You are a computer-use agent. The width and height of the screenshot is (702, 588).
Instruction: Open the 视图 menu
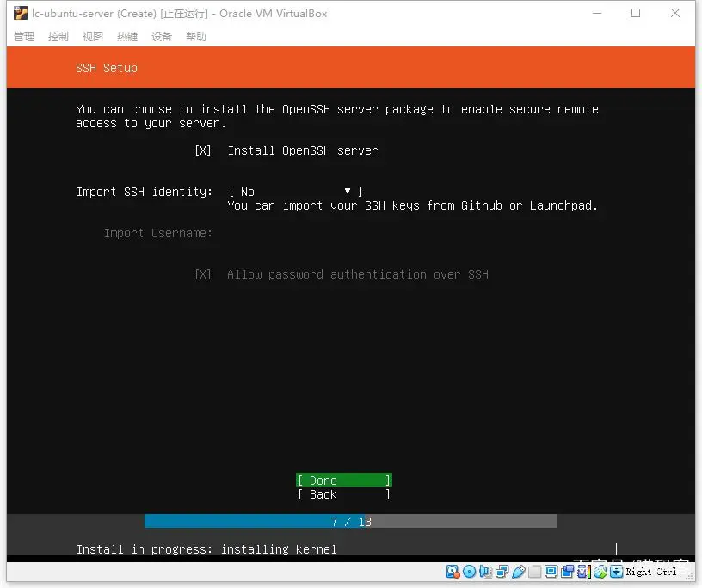pyautogui.click(x=93, y=37)
